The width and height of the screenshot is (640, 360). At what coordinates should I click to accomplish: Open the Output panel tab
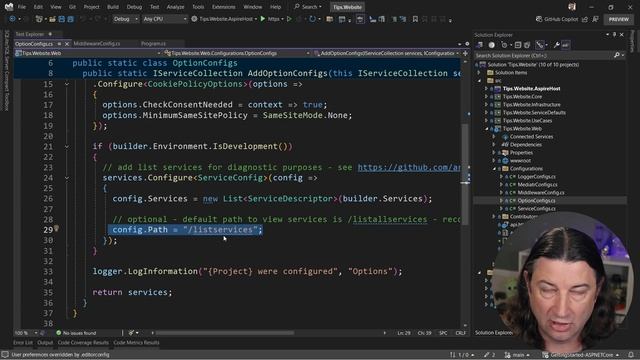[45, 343]
